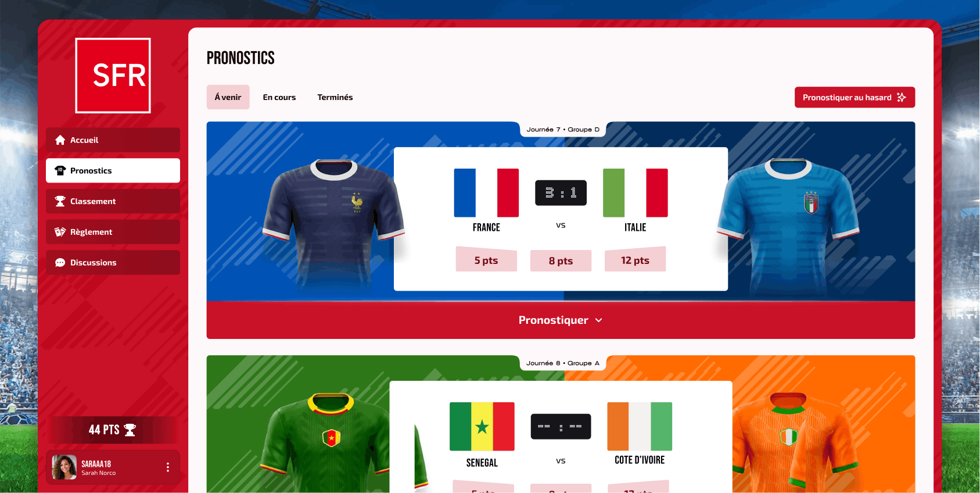Click the 3:1 scoreboard for France-Italie
980x493 pixels.
pos(561,193)
